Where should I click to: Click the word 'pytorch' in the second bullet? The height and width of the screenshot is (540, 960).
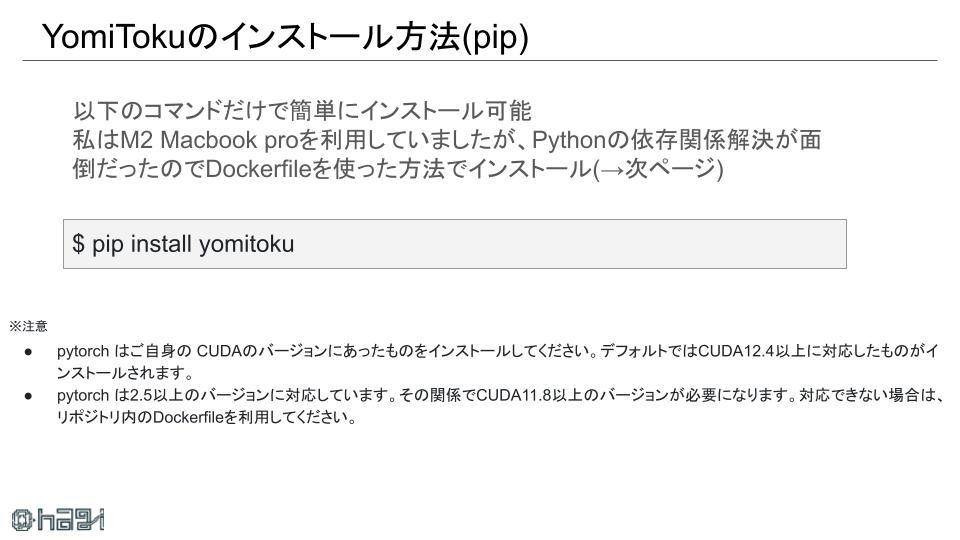(x=83, y=396)
